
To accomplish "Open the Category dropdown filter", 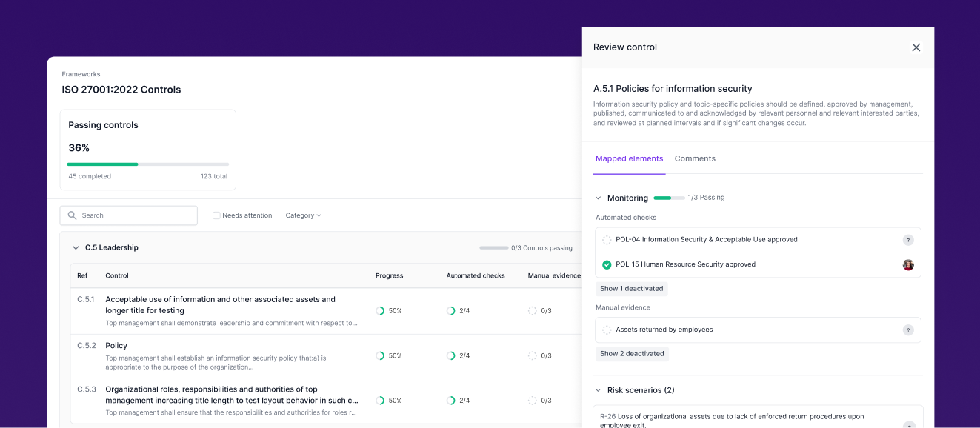I will point(303,215).
